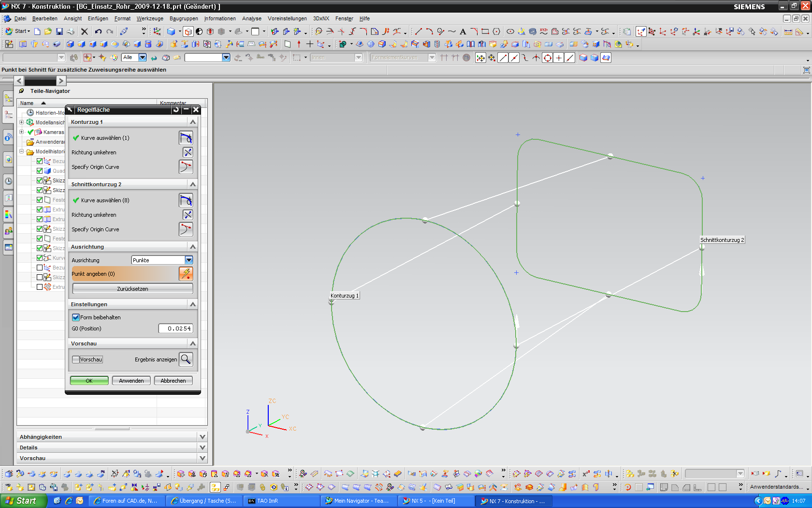Image resolution: width=812 pixels, height=508 pixels.
Task: Select the text tool icon
Action: [x=463, y=31]
